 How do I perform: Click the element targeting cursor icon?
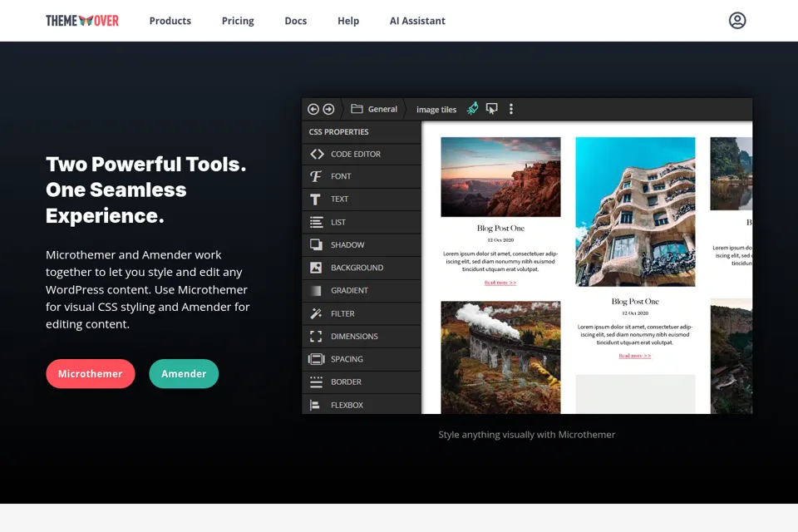[x=491, y=109]
